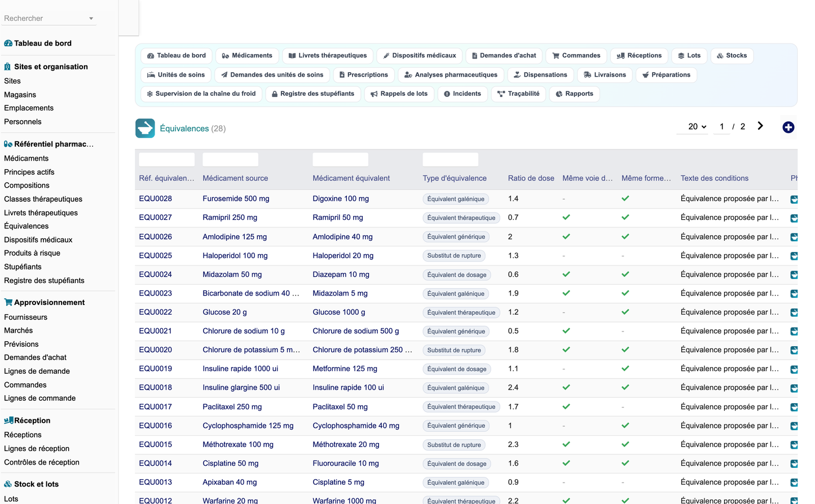The width and height of the screenshot is (815, 504).
Task: Open row action icon for EQU0028
Action: tap(794, 199)
